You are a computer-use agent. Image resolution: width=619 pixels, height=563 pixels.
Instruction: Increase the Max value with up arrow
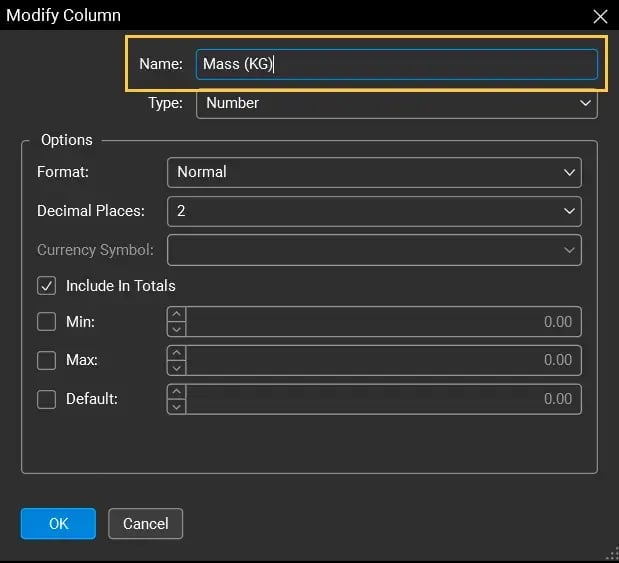pyautogui.click(x=176, y=353)
